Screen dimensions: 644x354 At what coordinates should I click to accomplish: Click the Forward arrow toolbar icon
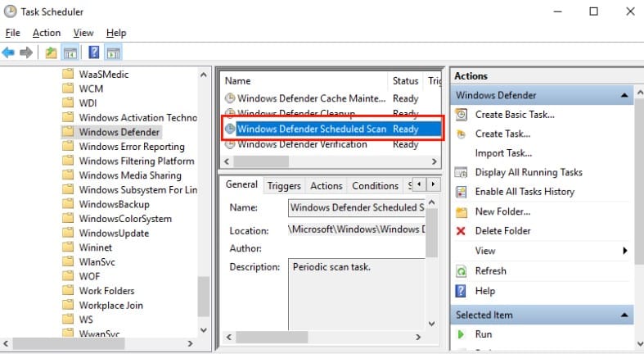point(26,52)
